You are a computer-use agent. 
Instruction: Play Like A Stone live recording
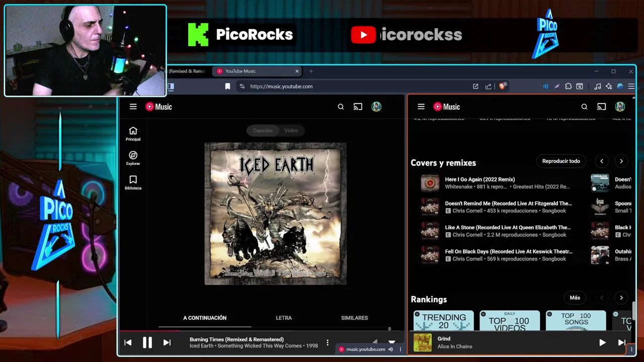click(x=508, y=228)
